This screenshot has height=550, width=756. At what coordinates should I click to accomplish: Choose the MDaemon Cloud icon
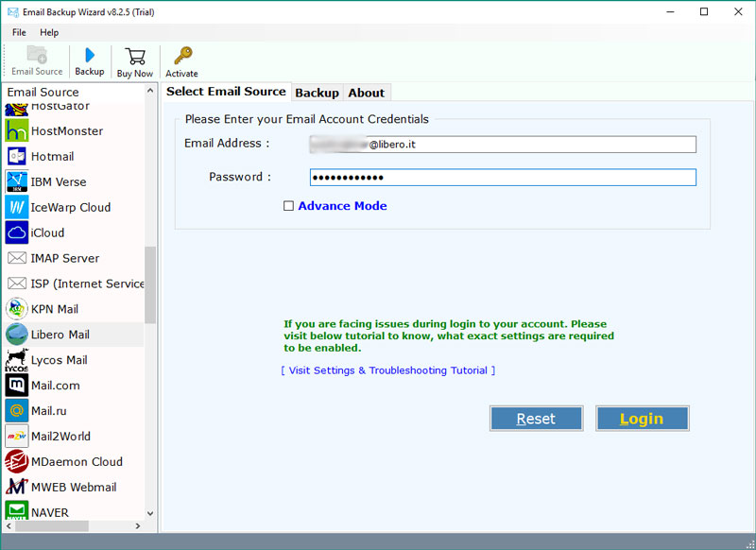pyautogui.click(x=17, y=462)
